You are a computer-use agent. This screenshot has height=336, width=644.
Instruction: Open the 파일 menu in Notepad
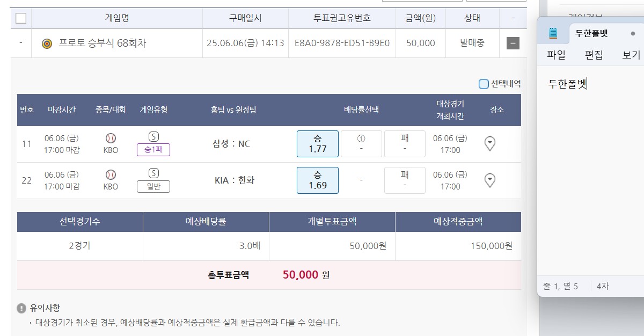click(556, 55)
